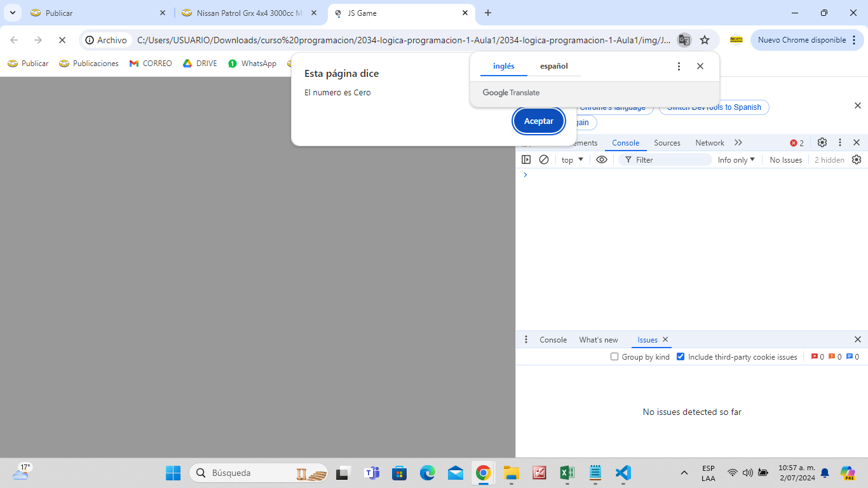This screenshot has height=488, width=868.
Task: Select Console tab in bottom drawer
Action: [553, 340]
